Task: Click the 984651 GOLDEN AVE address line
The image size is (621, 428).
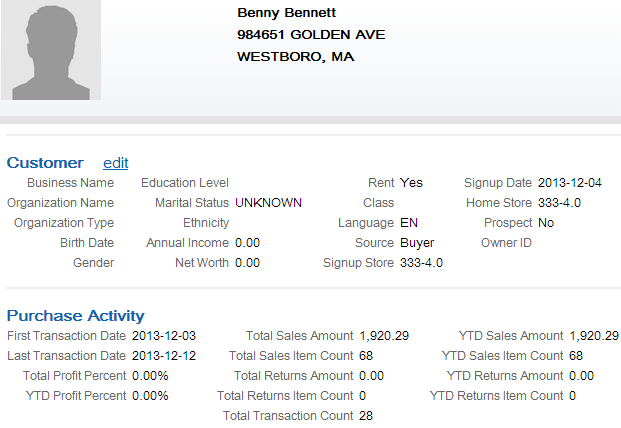Action: tap(311, 34)
